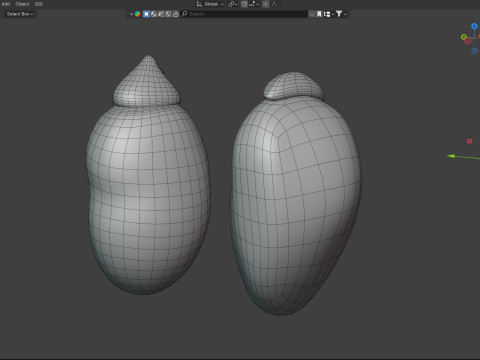Click the green arrow axis handle

click(452, 156)
